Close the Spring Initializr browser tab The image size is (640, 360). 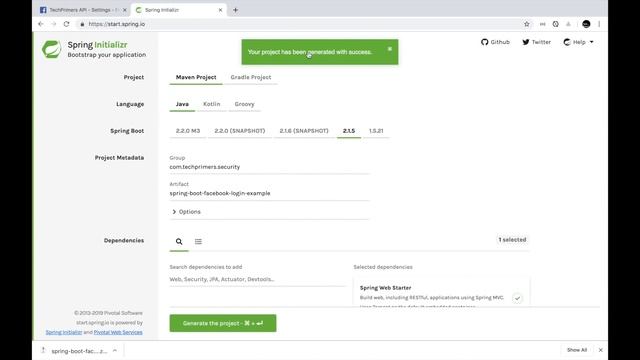coord(220,10)
